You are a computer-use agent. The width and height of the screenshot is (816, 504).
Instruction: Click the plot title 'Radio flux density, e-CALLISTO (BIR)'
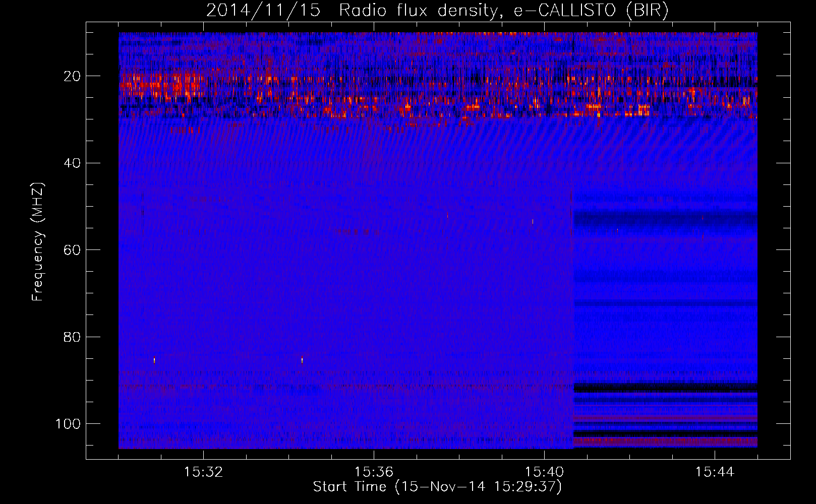pyautogui.click(x=503, y=11)
